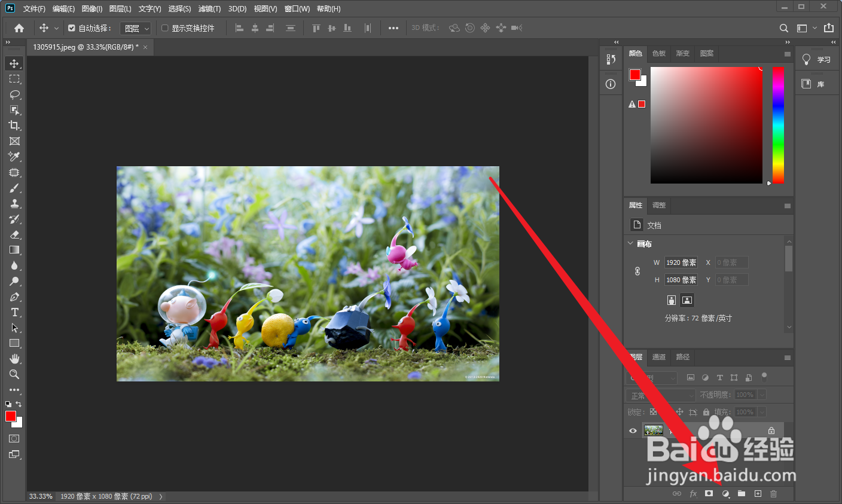Open the 图像(I) menu
This screenshot has height=504, width=842.
(91, 9)
